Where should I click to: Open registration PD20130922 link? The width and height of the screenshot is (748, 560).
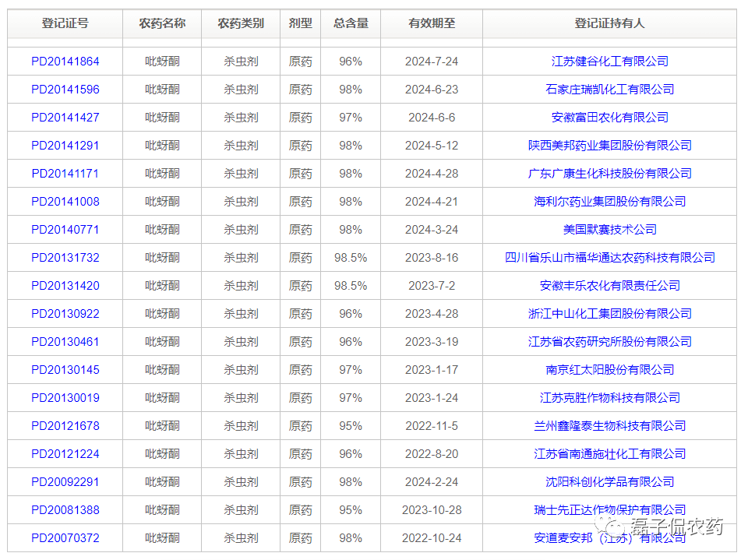65,314
